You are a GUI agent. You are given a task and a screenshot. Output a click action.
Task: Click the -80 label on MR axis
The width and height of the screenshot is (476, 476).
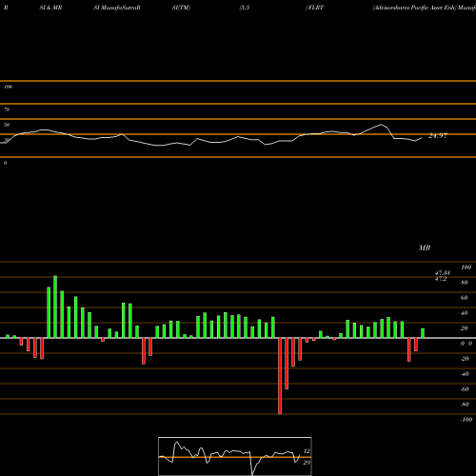coord(465,405)
